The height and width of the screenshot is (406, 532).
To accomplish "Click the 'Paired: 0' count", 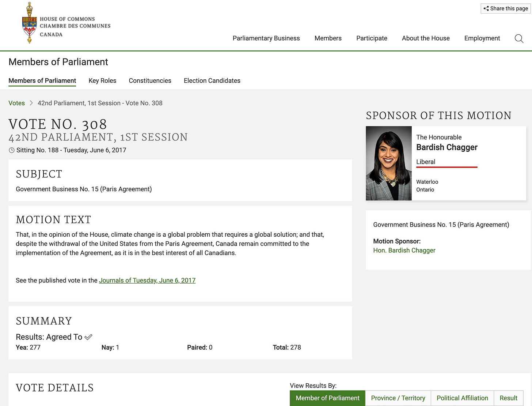I will pos(199,347).
